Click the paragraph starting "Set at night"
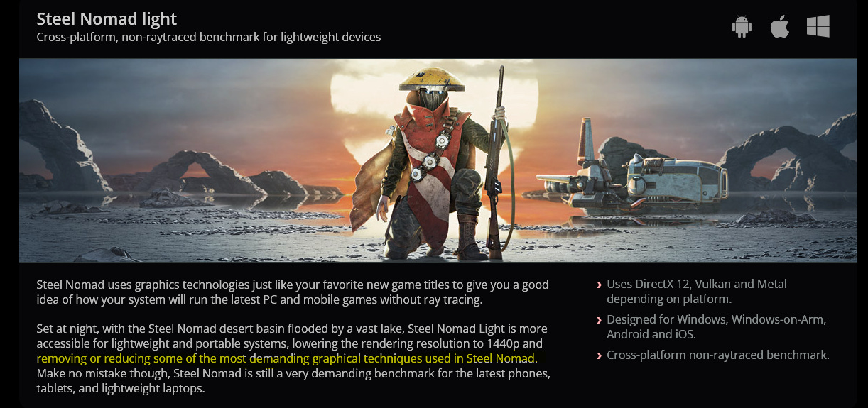The image size is (868, 408). pos(293,359)
